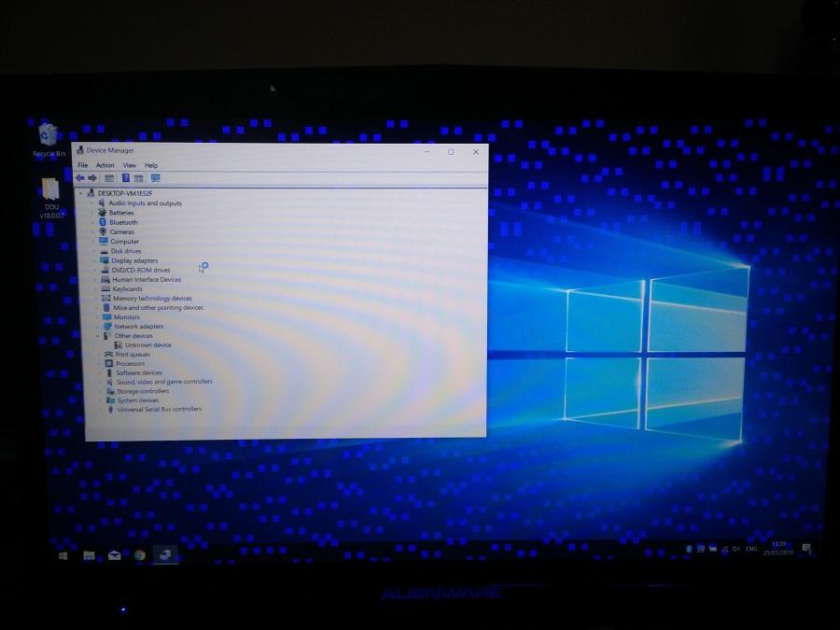Select the DESKTOP-VM1ES2F computer name
The height and width of the screenshot is (630, 840).
(x=125, y=193)
